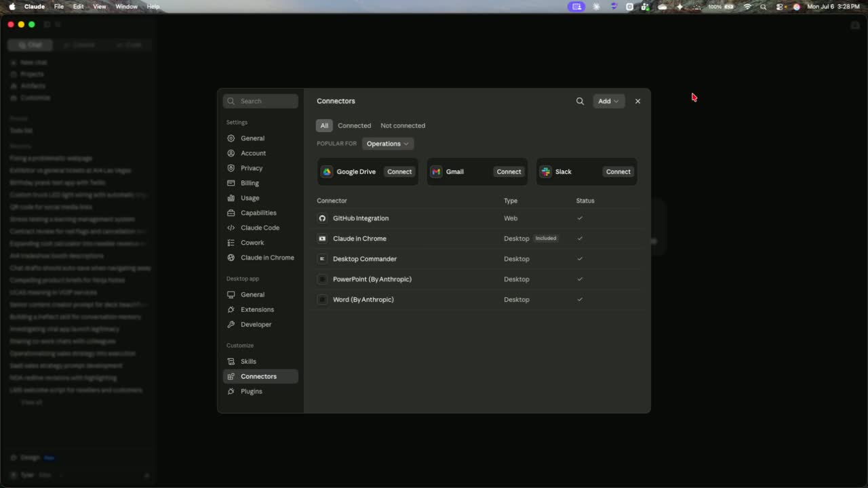This screenshot has width=868, height=488.
Task: Open the View menu in the menu bar
Action: point(100,6)
